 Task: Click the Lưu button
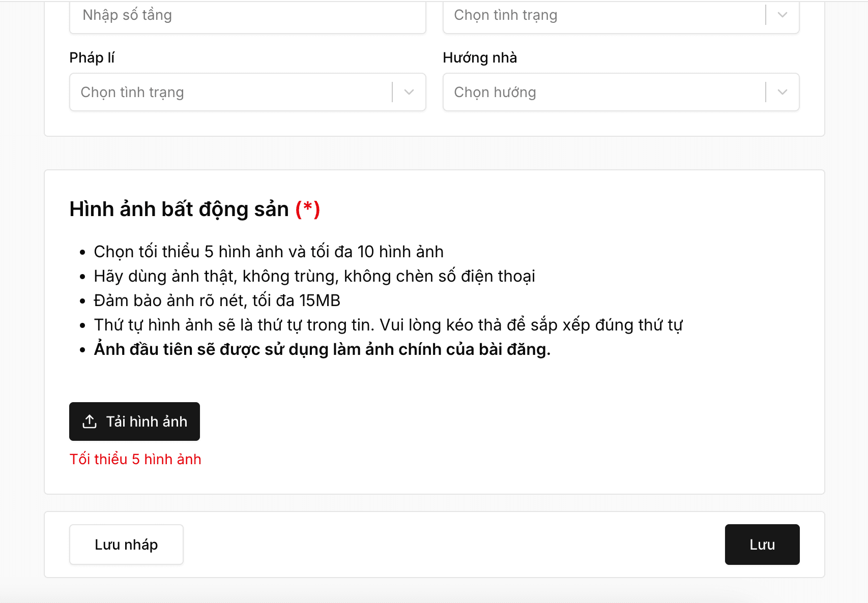[762, 545]
